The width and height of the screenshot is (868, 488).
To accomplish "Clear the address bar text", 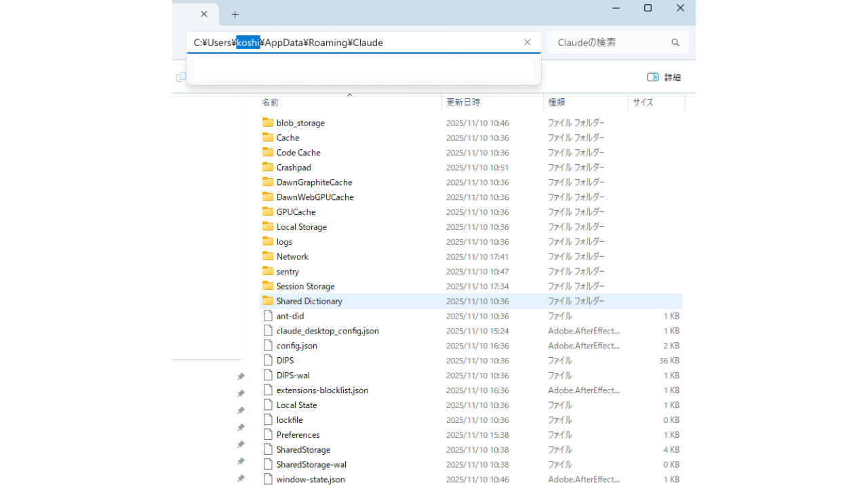I will [527, 43].
